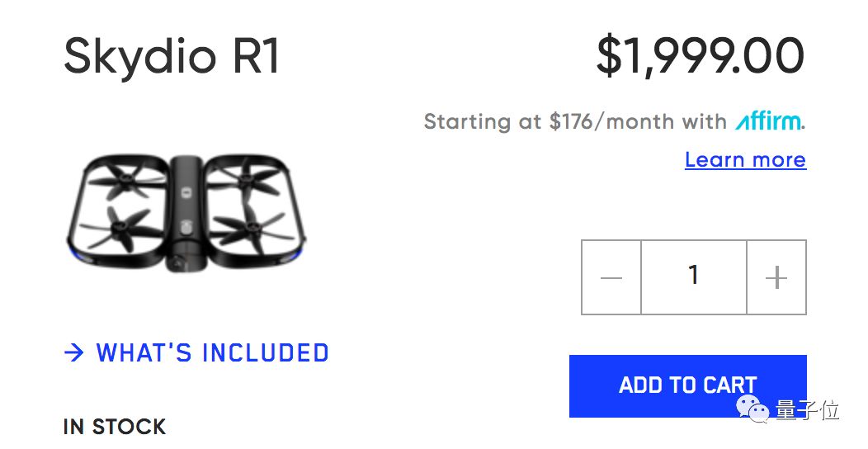Decrease quantity with the minus button
The height and width of the screenshot is (449, 868).
(x=611, y=277)
